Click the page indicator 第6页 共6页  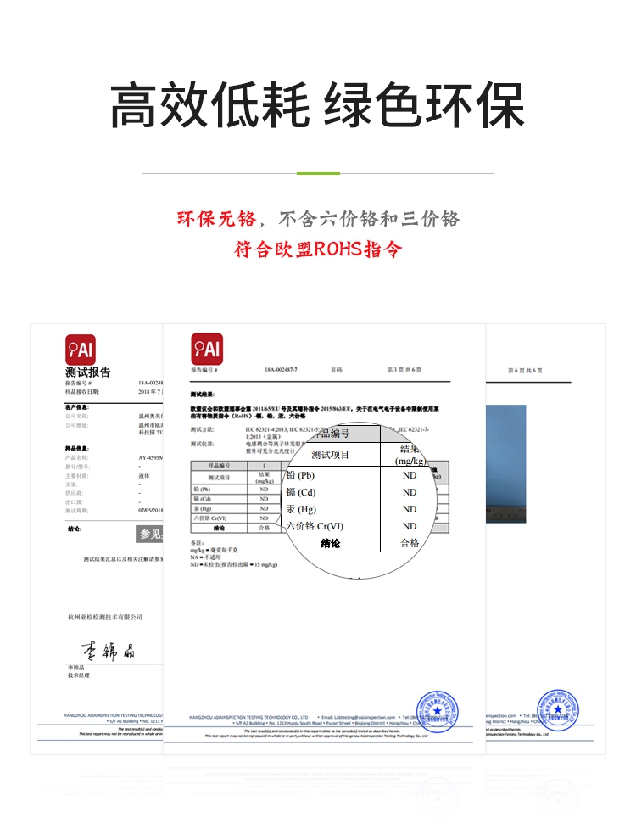[525, 370]
